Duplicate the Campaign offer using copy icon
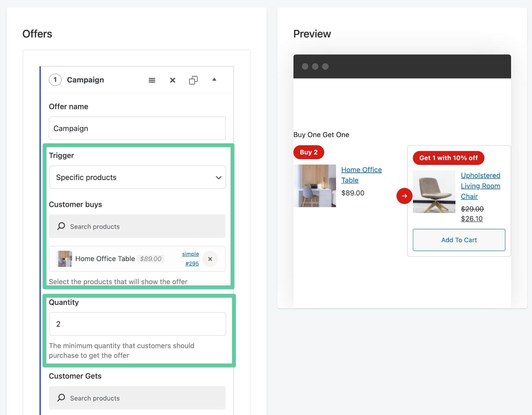Image resolution: width=532 pixels, height=415 pixels. 193,80
